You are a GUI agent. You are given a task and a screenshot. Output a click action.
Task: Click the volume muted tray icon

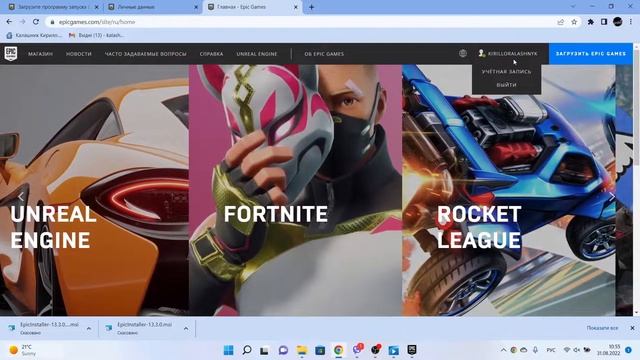point(577,350)
